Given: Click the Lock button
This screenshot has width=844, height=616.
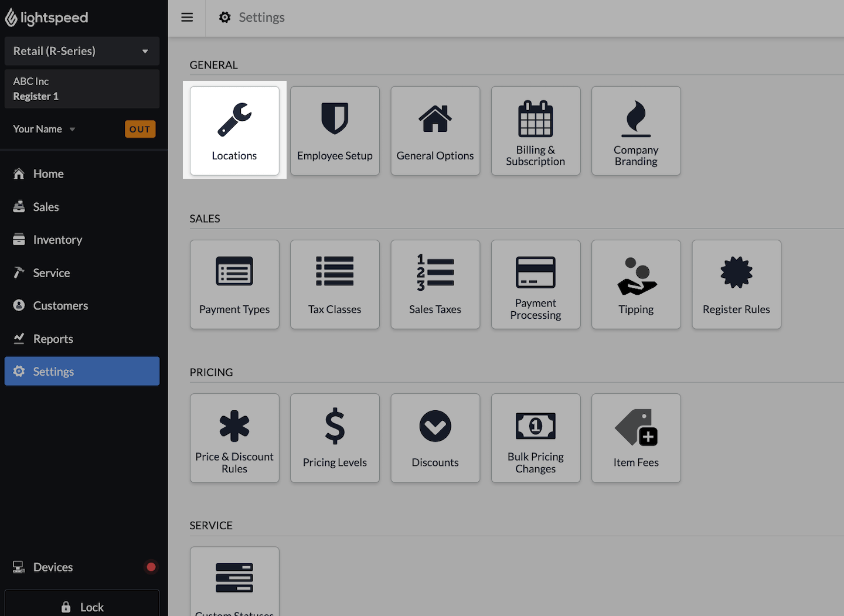Looking at the screenshot, I should 82,607.
